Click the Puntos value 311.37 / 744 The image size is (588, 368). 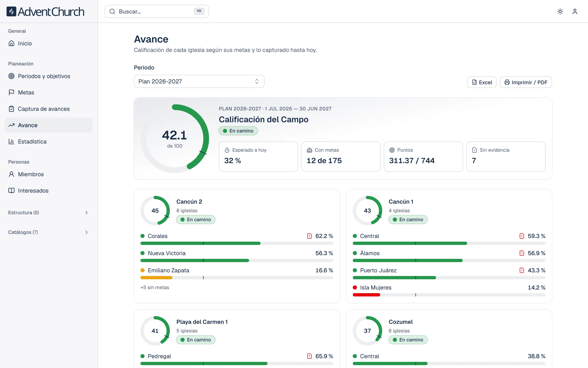pos(412,161)
